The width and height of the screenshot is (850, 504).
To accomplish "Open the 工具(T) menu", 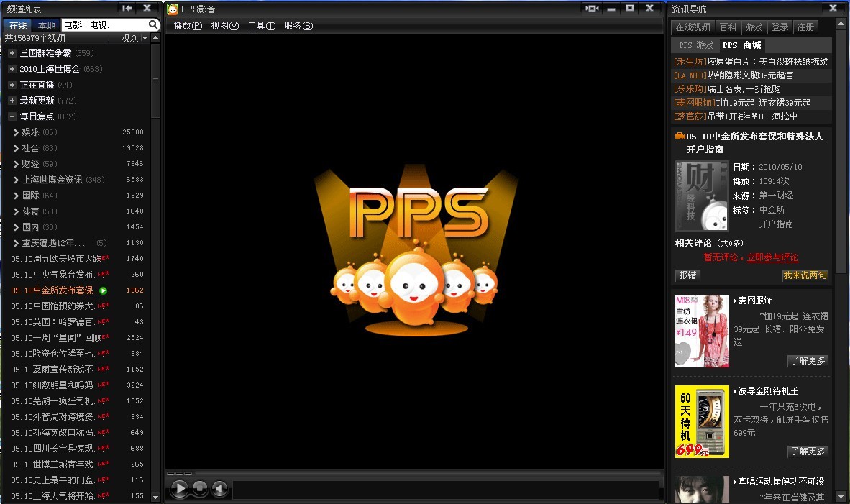I will click(261, 25).
